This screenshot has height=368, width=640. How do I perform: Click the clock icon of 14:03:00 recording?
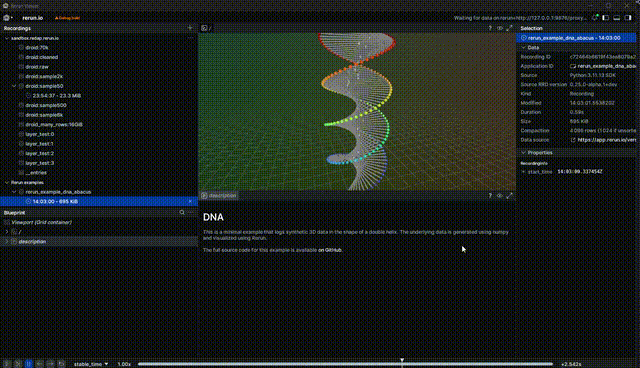click(29, 202)
